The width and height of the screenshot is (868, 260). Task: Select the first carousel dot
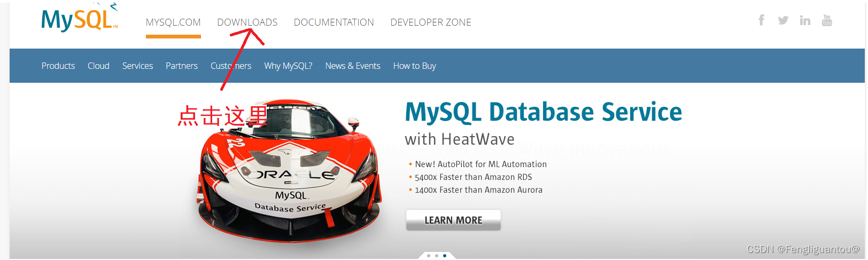click(x=429, y=256)
